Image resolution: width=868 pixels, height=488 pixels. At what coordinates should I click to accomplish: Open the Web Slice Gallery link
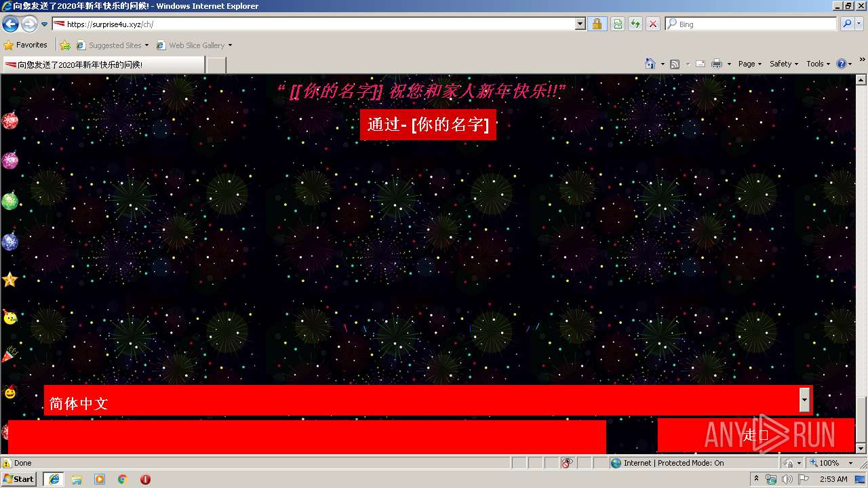(194, 45)
